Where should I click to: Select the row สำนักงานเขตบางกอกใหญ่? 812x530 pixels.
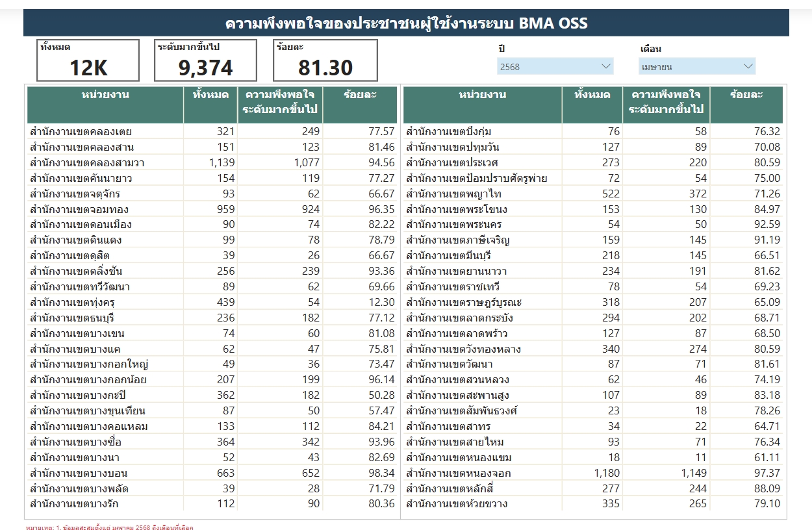click(x=212, y=364)
